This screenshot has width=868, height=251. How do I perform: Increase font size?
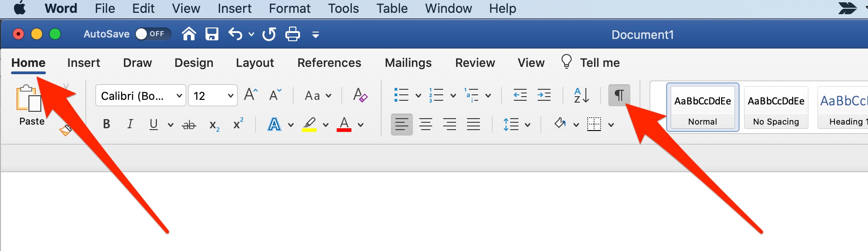251,95
